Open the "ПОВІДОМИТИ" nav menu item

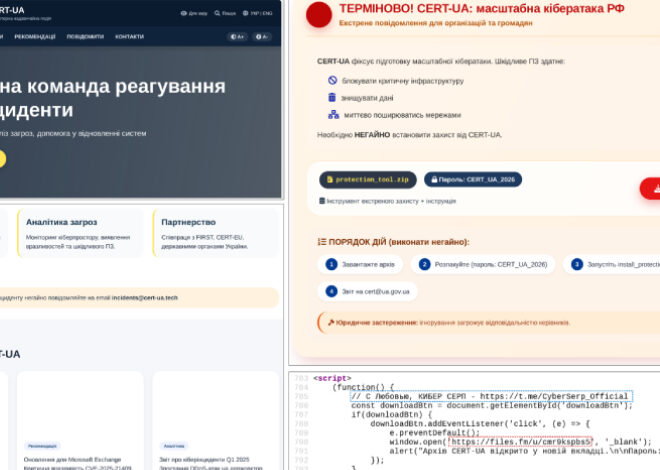pyautogui.click(x=85, y=37)
